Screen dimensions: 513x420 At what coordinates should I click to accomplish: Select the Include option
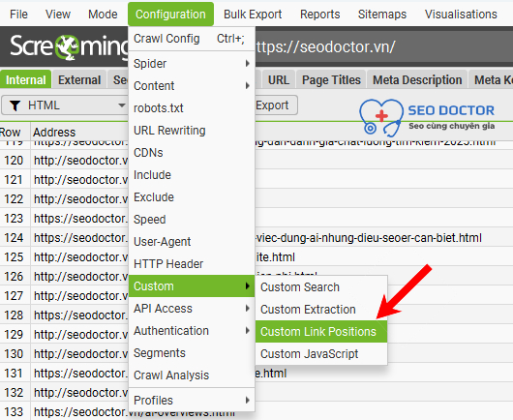(x=192, y=174)
